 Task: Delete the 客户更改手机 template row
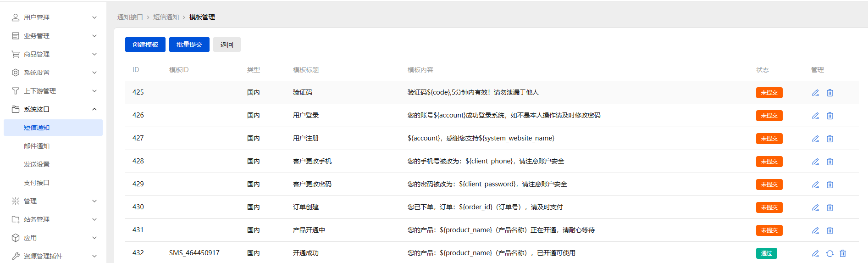(x=830, y=162)
